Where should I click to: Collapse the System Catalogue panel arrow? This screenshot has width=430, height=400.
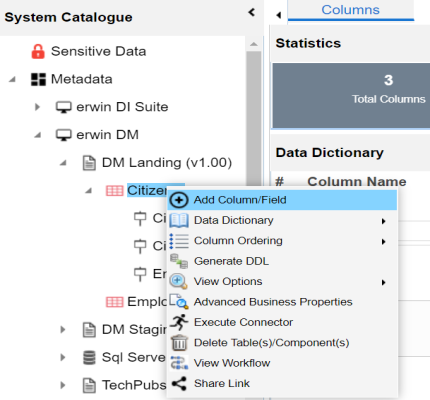252,13
